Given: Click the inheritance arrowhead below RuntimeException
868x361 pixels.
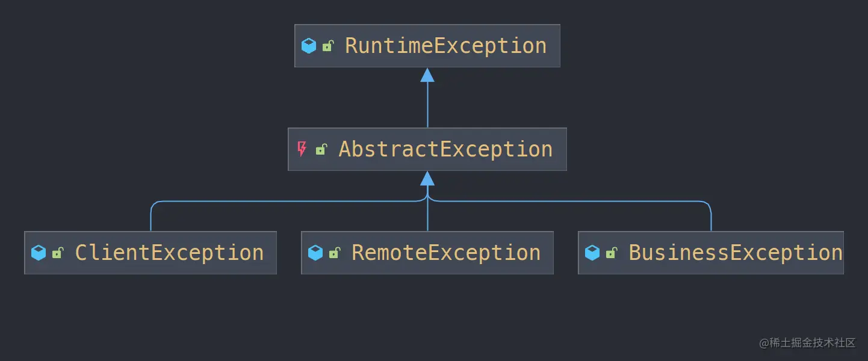Looking at the screenshot, I should pos(427,75).
